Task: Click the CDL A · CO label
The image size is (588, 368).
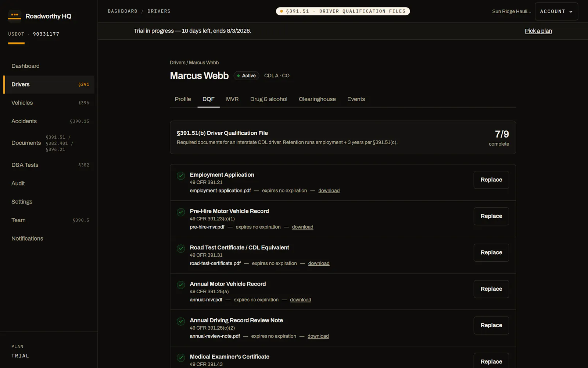Action: tap(277, 76)
